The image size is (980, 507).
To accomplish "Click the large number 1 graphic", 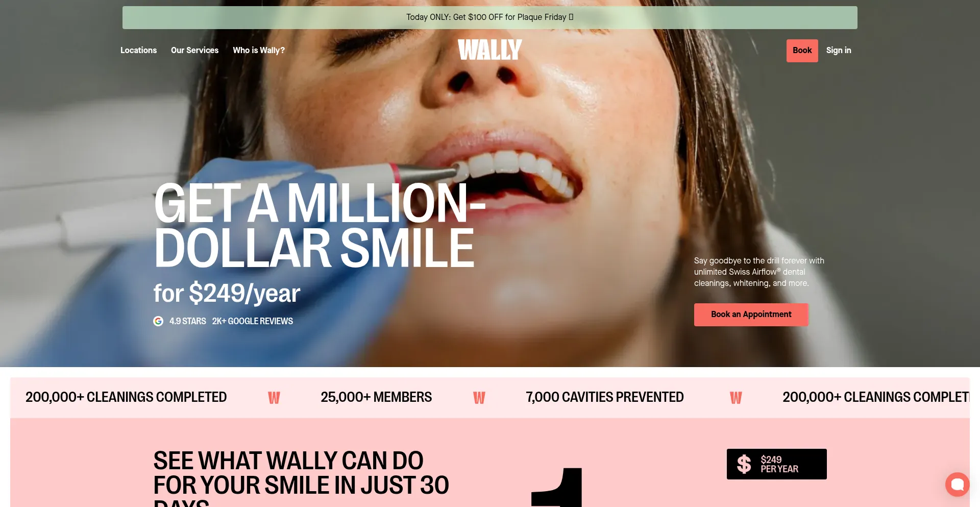I will click(x=557, y=487).
